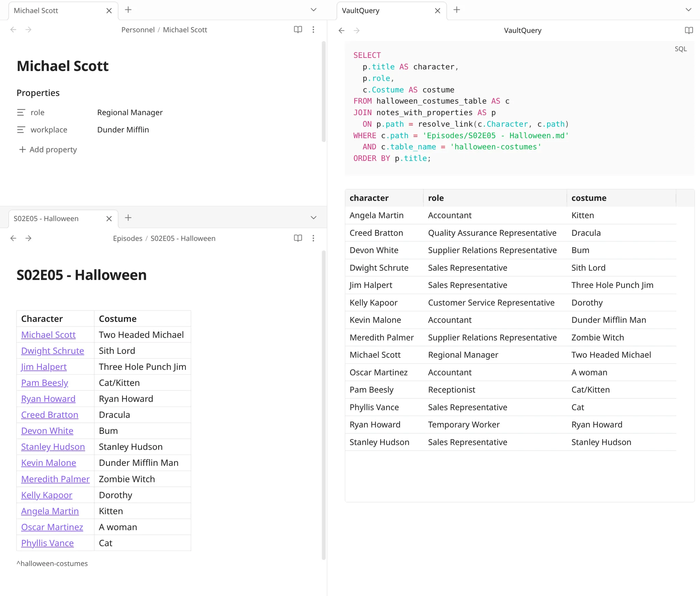Viewport: 700px width, 596px height.
Task: Open the Phyllis Vance link
Action: coord(47,543)
